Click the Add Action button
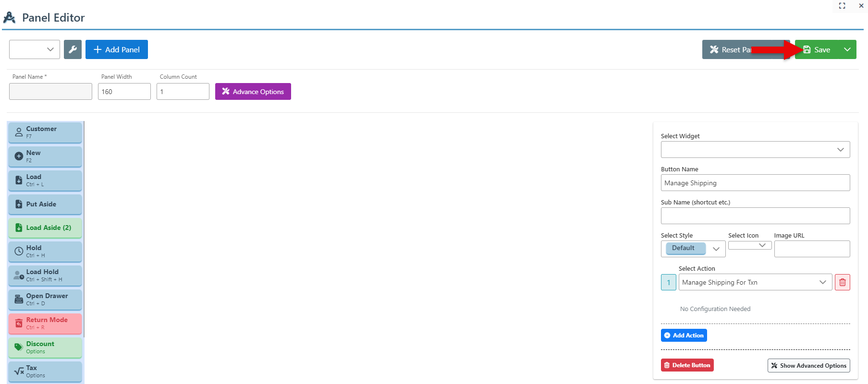The width and height of the screenshot is (868, 384). [x=684, y=335]
